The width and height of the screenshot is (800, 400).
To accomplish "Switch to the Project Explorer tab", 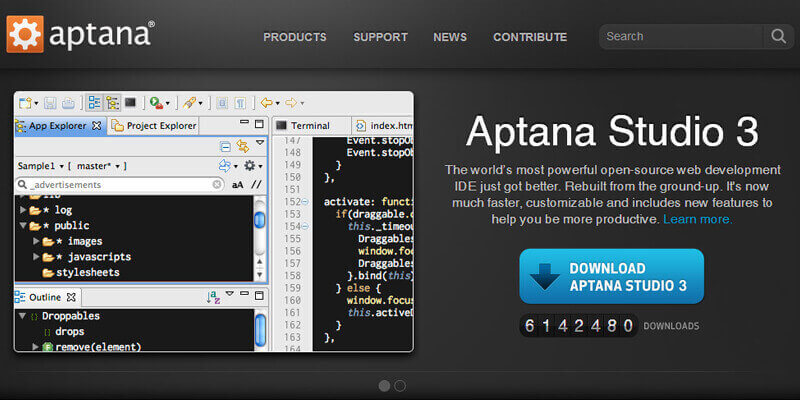I will (x=154, y=126).
